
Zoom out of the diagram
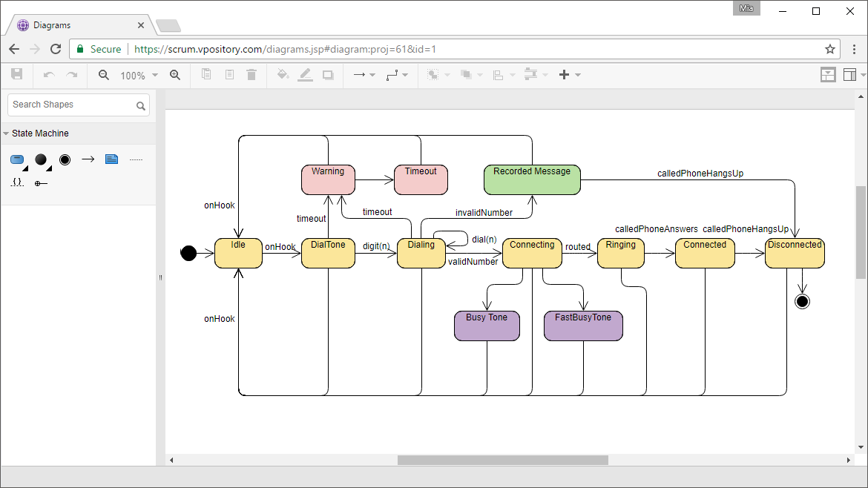tap(104, 75)
